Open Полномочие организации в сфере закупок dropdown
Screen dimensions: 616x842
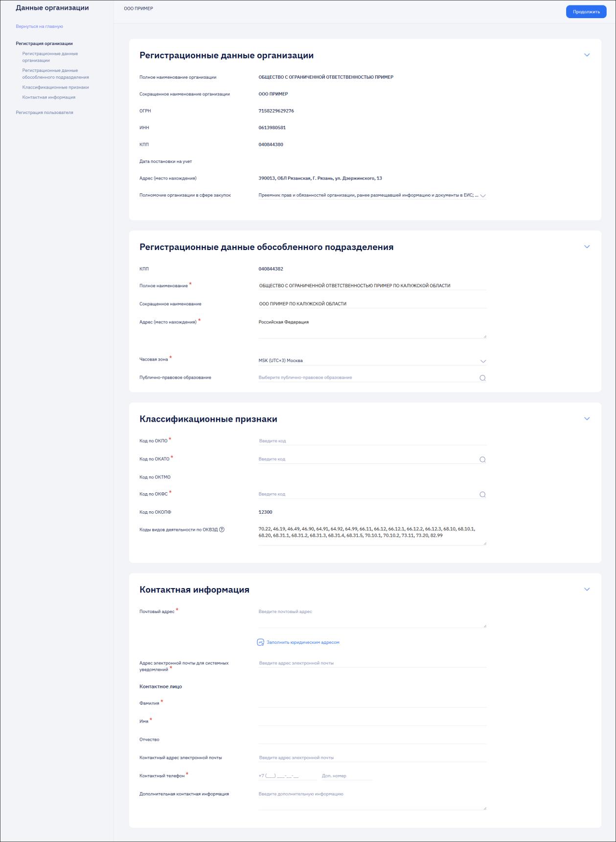pos(372,195)
